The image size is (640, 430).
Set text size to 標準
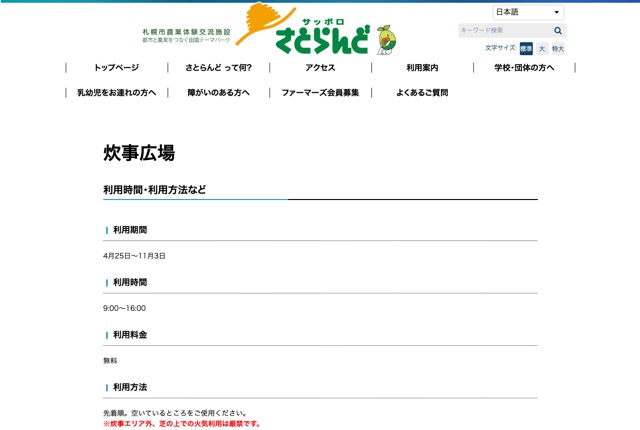point(526,49)
